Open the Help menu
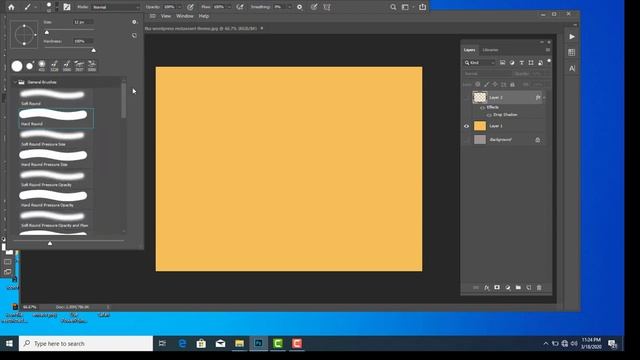 click(204, 16)
